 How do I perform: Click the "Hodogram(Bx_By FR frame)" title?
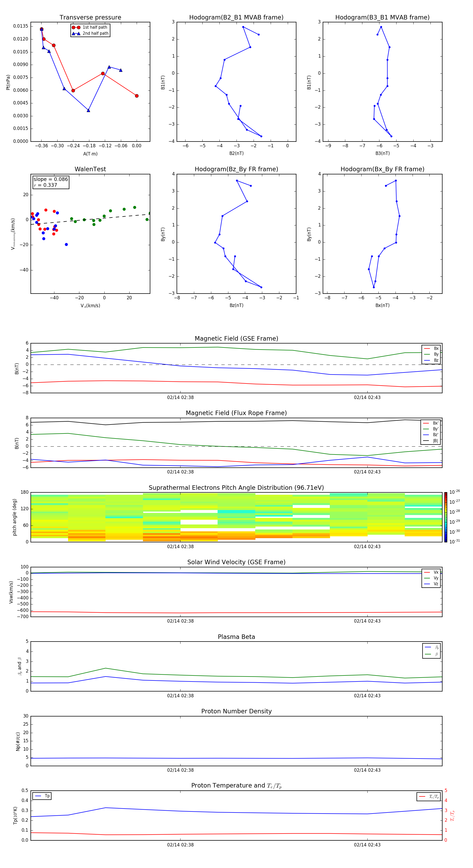(382, 169)
